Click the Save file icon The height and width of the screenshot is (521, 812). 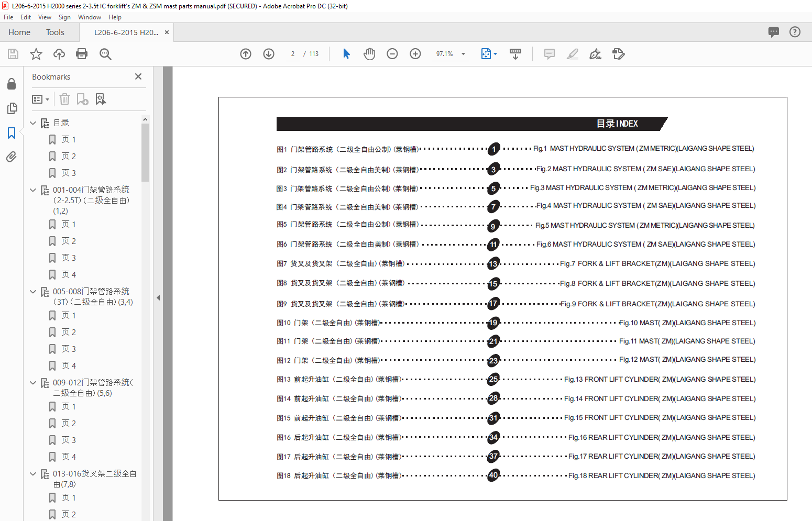pyautogui.click(x=13, y=54)
